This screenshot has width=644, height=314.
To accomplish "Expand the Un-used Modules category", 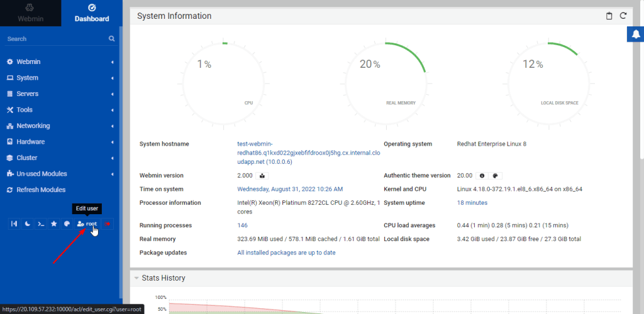I will click(x=60, y=174).
